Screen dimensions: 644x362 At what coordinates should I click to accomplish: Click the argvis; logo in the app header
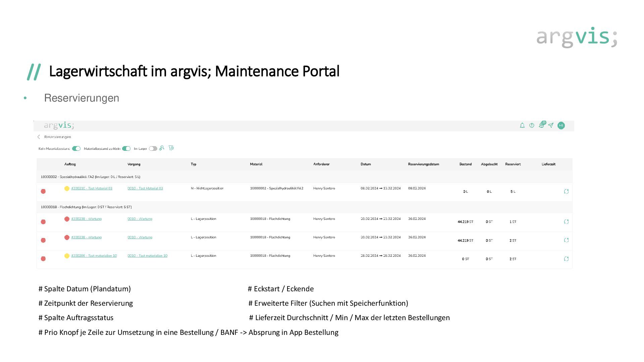point(59,125)
